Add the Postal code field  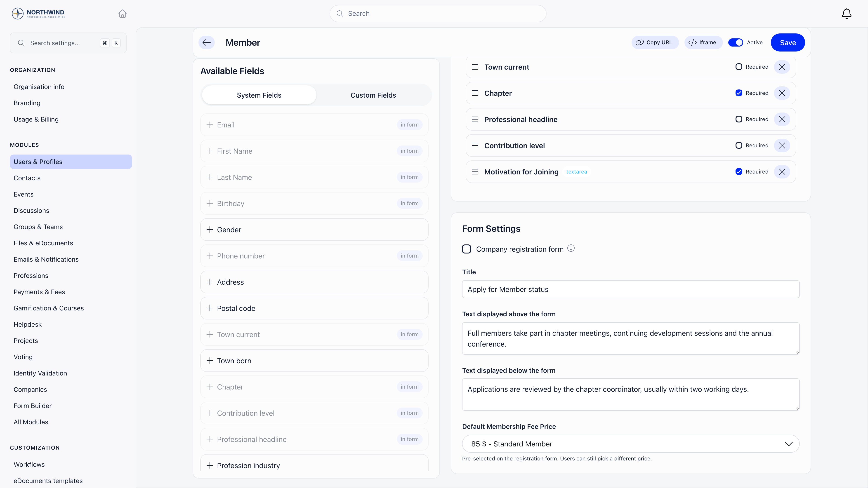tap(314, 308)
